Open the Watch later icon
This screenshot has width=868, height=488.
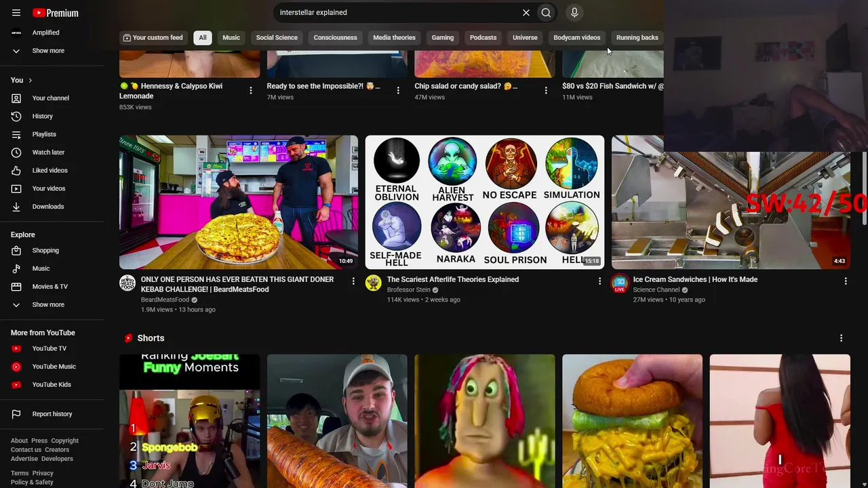16,152
